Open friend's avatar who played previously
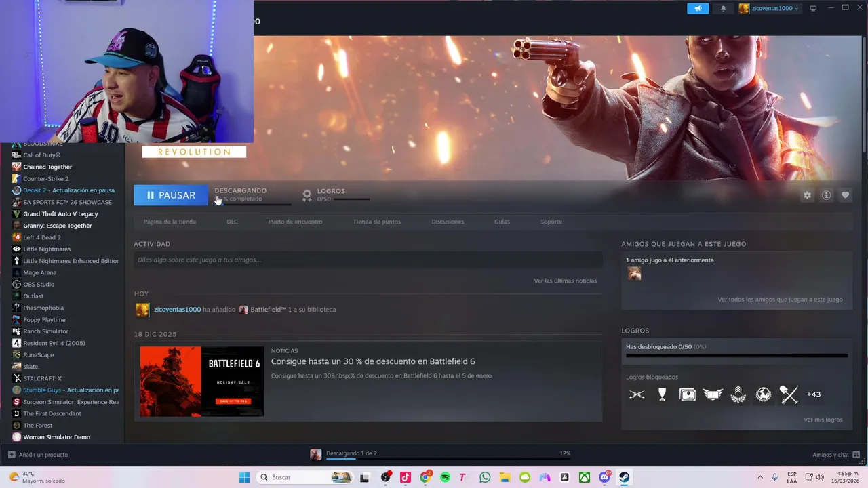This screenshot has height=488, width=868. pyautogui.click(x=634, y=273)
